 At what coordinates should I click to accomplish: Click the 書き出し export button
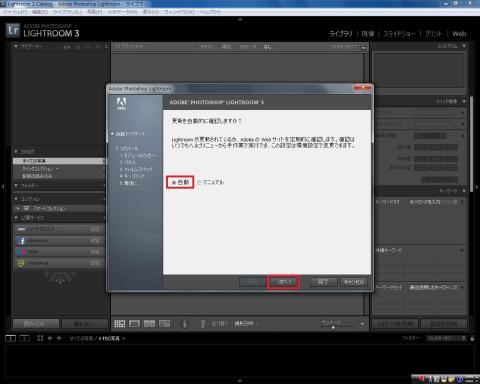(x=85, y=323)
